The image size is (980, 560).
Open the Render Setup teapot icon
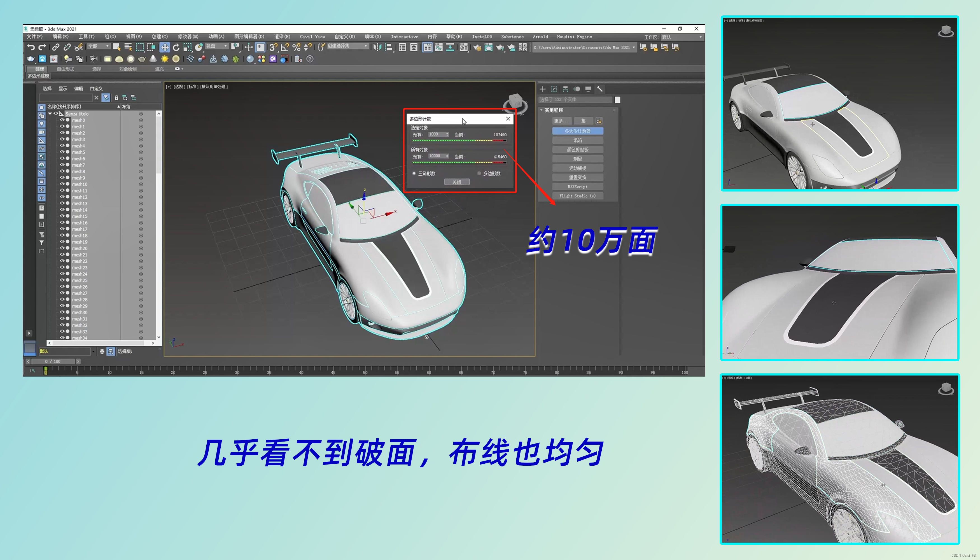click(477, 47)
